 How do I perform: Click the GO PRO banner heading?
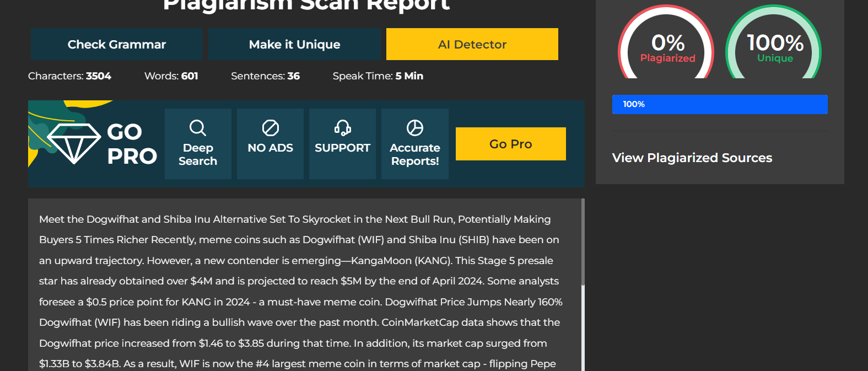(x=132, y=144)
